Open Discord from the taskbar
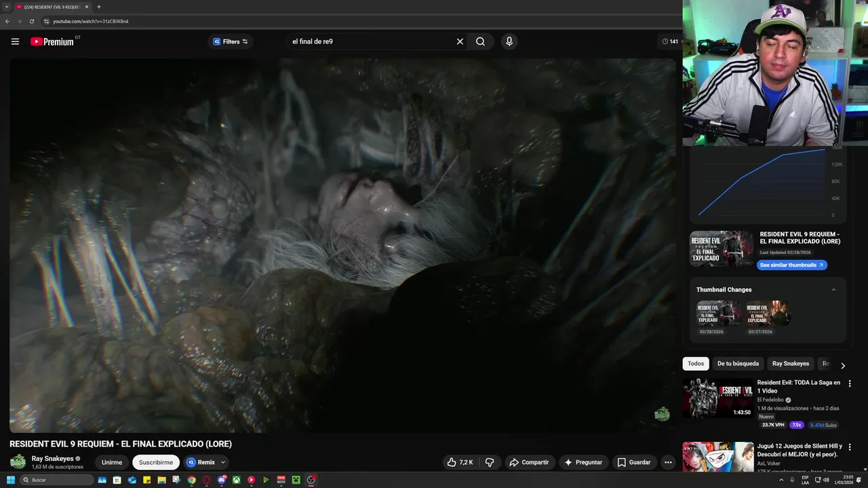The image size is (868, 488). (222, 480)
